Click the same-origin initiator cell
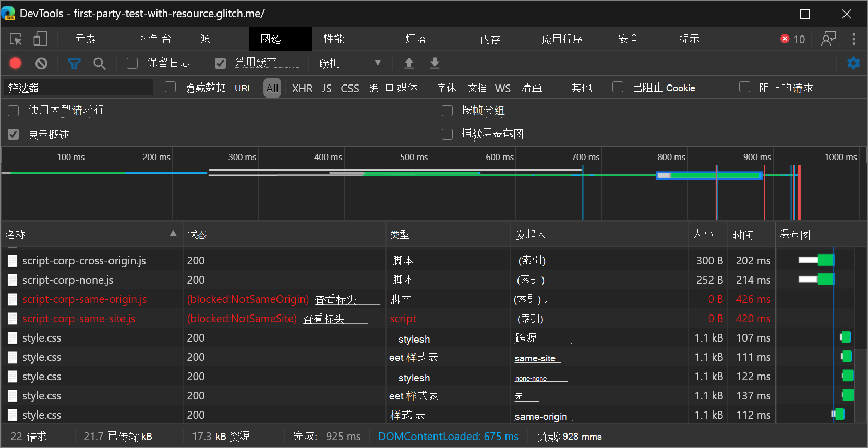 click(541, 416)
